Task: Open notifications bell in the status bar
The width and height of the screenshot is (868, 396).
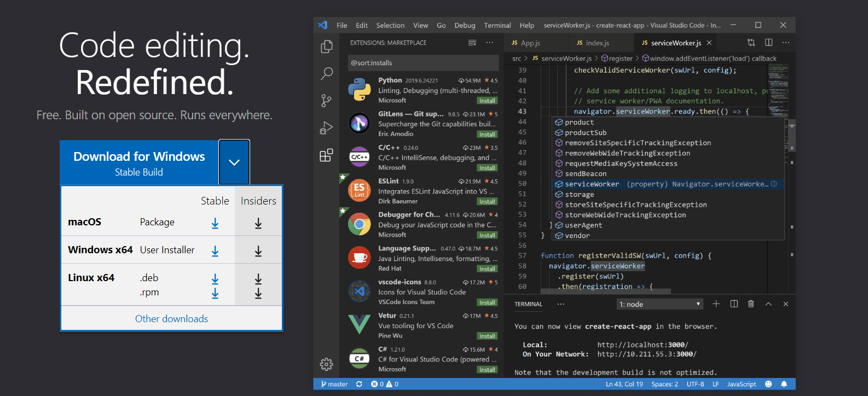Action: (x=784, y=384)
